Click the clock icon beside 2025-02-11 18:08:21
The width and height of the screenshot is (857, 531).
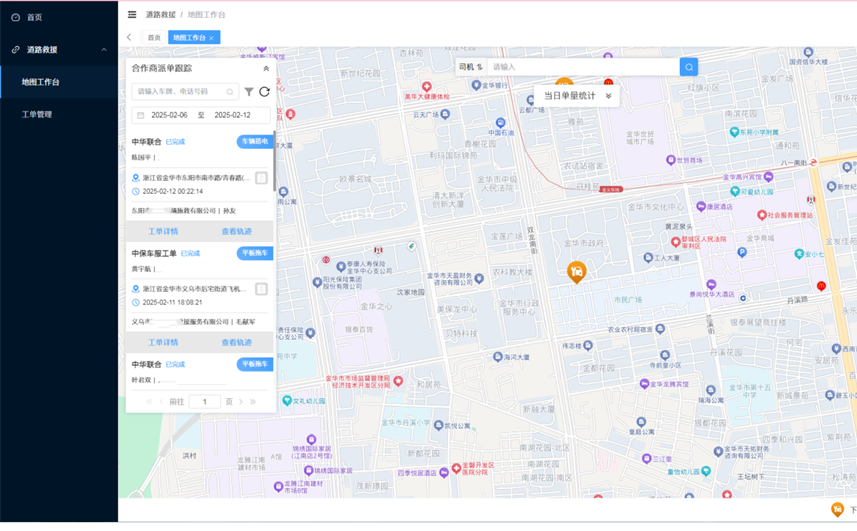pyautogui.click(x=136, y=302)
